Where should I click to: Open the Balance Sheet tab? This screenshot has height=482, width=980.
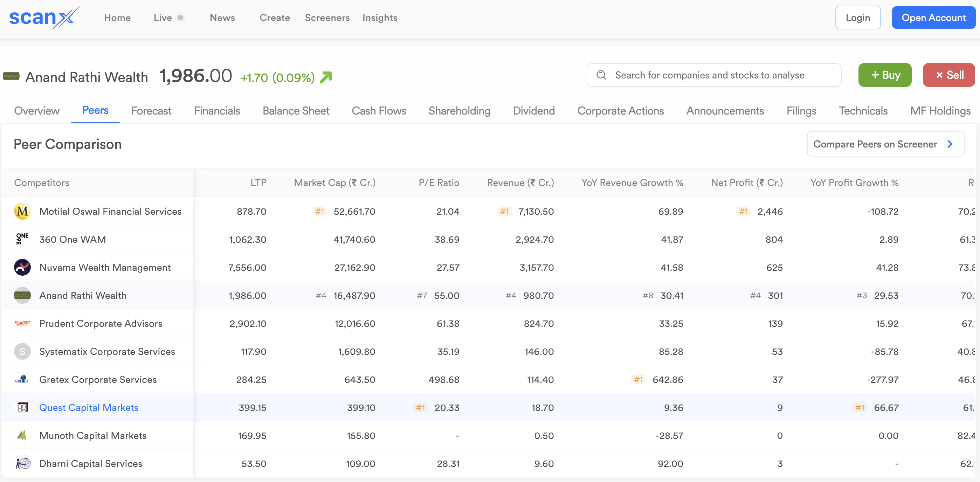click(x=296, y=111)
